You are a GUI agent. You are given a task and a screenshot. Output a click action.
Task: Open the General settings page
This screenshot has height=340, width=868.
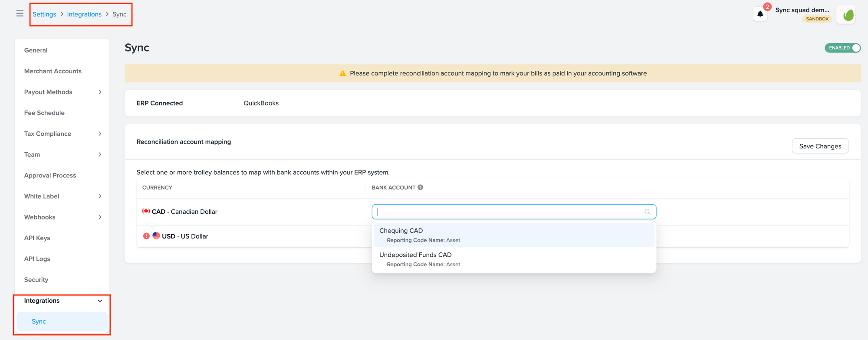pos(36,50)
